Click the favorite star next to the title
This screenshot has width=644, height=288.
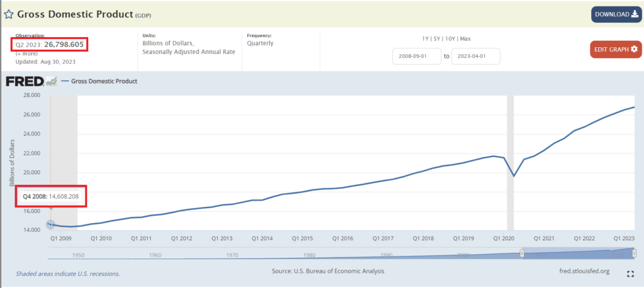coord(9,13)
